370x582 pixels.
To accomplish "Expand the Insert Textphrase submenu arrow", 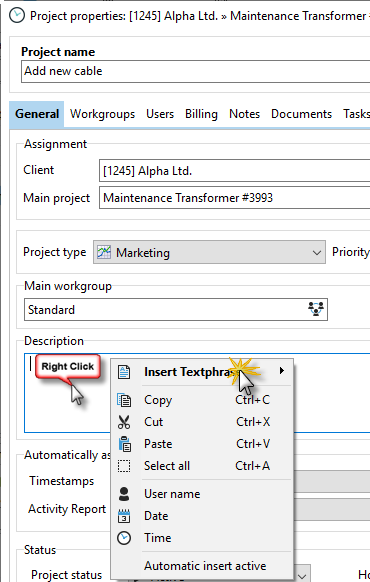I will pyautogui.click(x=282, y=370).
